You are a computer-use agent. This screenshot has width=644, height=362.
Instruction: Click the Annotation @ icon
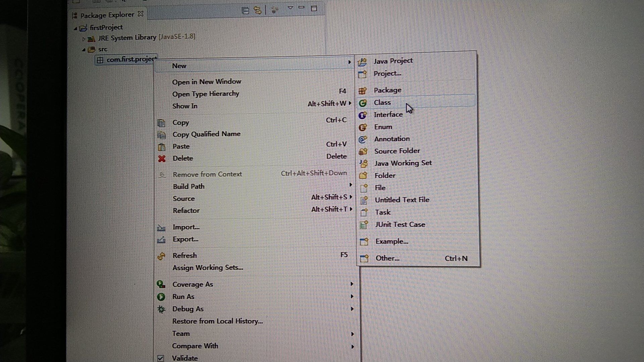click(363, 140)
